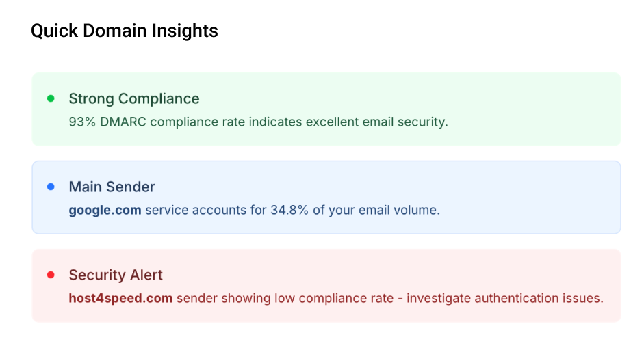Screen dimensions: 644x337
Task: Click the 'of your email volume' phrase
Action: (x=376, y=210)
